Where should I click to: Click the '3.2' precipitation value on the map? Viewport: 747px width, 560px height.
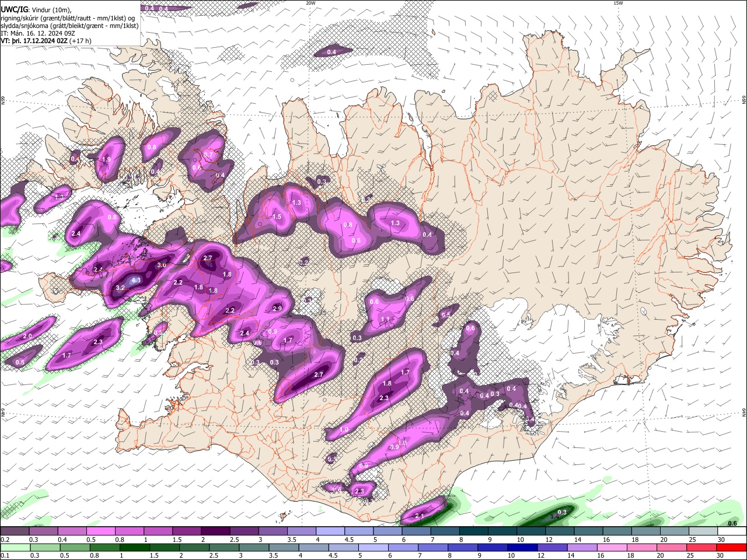(x=120, y=288)
